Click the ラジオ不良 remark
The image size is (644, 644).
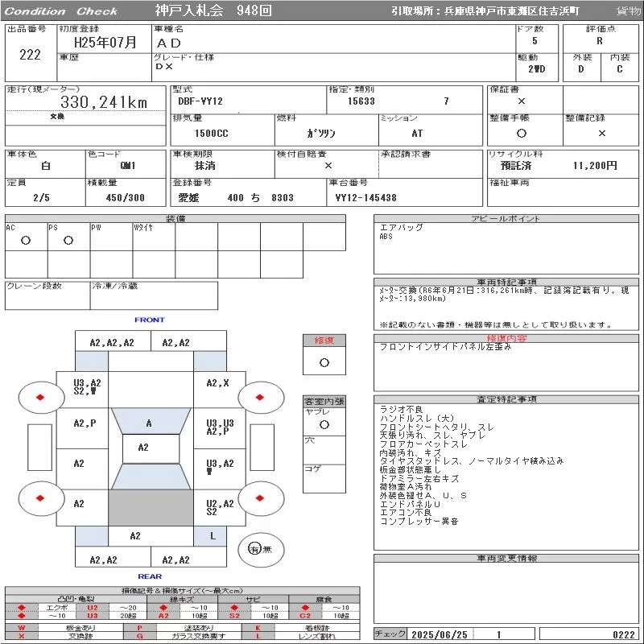tap(401, 410)
